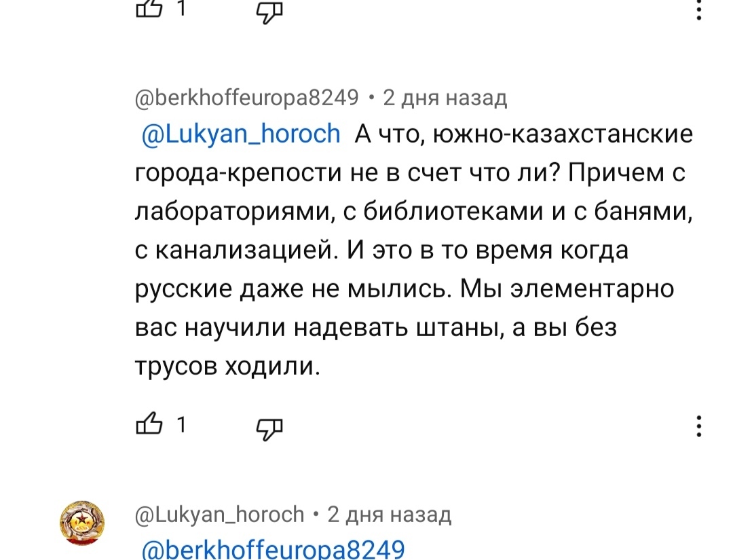
Task: Open three-dot menu for berkhoffeuropa8249's reply
Action: (x=700, y=428)
